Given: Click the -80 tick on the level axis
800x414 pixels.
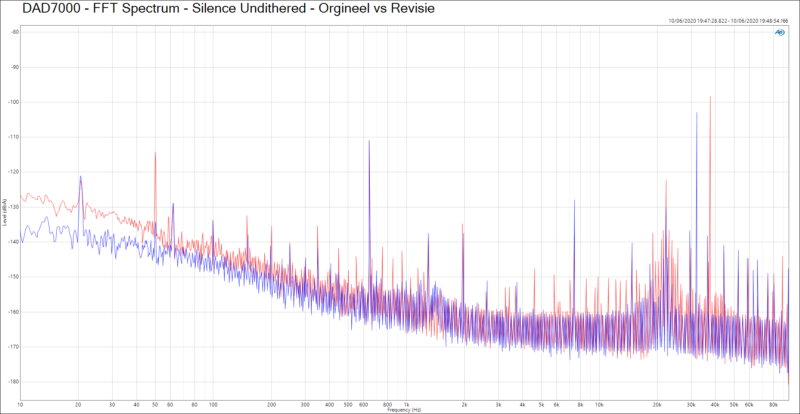Looking at the screenshot, I should tap(14, 32).
